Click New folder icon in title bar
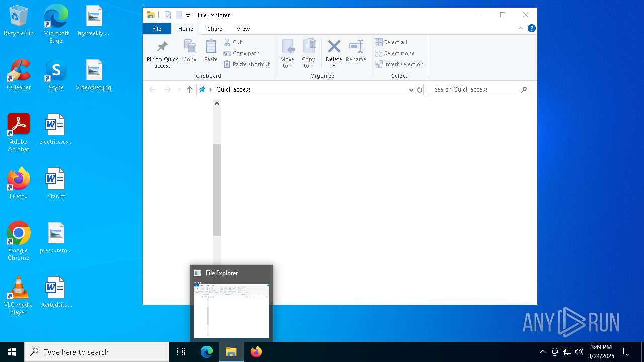Viewport: 644px width, 362px height. tap(179, 15)
